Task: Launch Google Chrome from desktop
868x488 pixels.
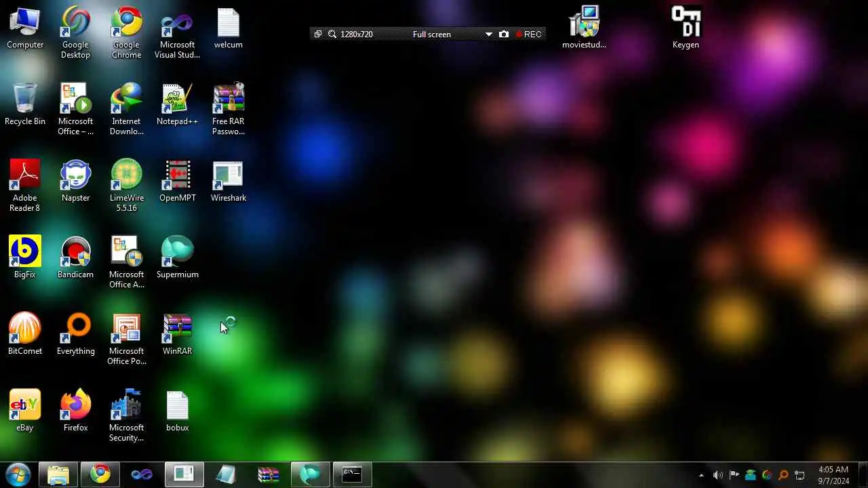Action: coord(127,33)
